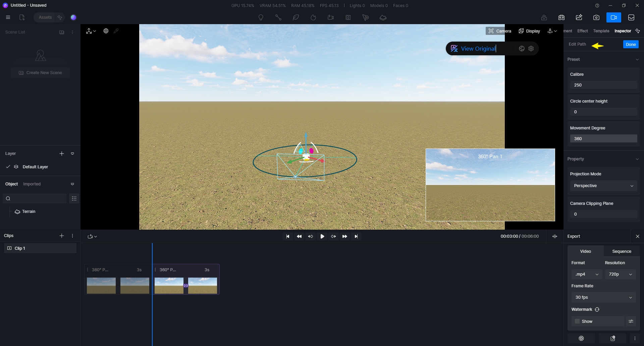Switch to the Sequence export tab
The height and width of the screenshot is (346, 644).
[x=622, y=251]
